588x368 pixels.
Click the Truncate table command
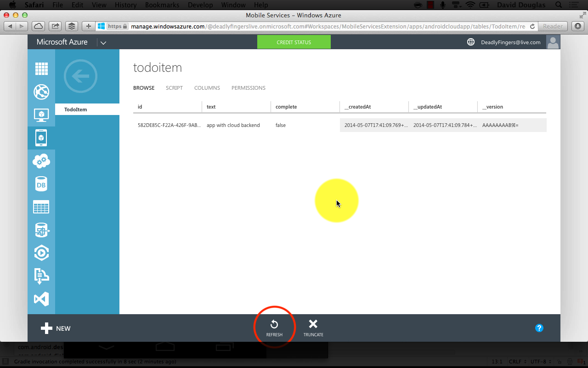click(x=313, y=328)
